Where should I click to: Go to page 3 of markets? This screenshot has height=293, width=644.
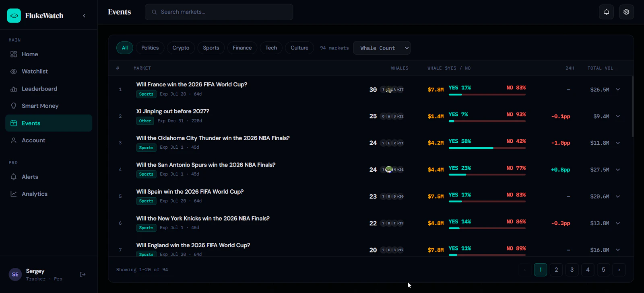[572, 270]
